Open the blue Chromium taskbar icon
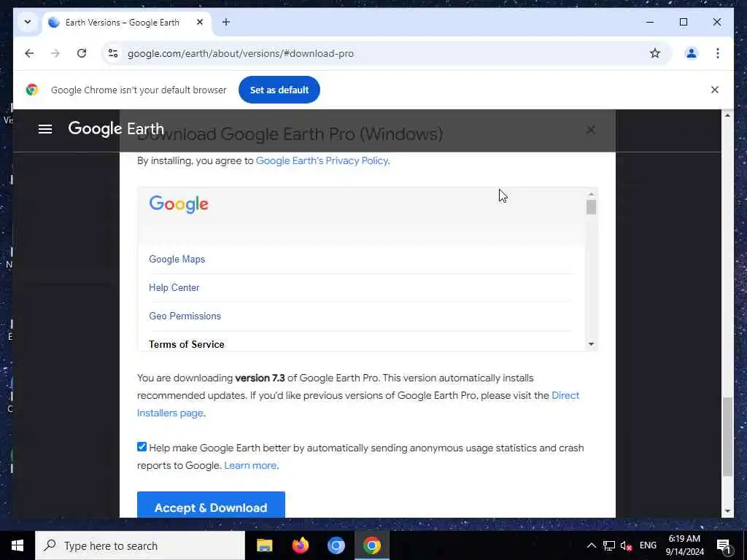 coord(336,545)
